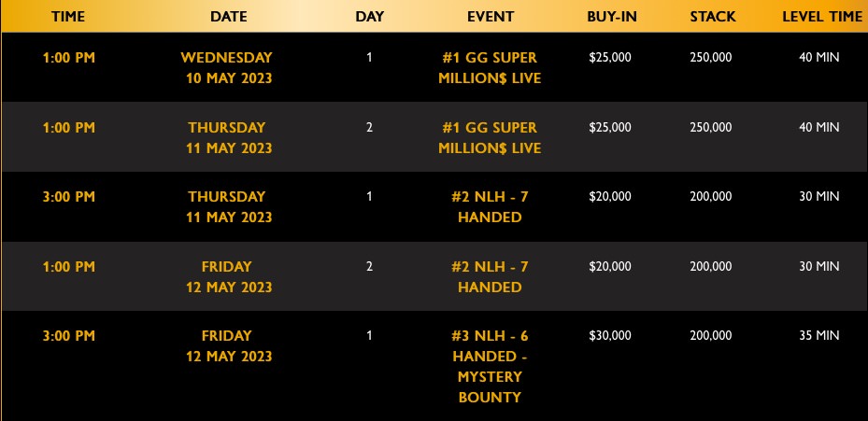The image size is (868, 421).
Task: Click the LEVEL TIME column header
Action: click(x=822, y=17)
